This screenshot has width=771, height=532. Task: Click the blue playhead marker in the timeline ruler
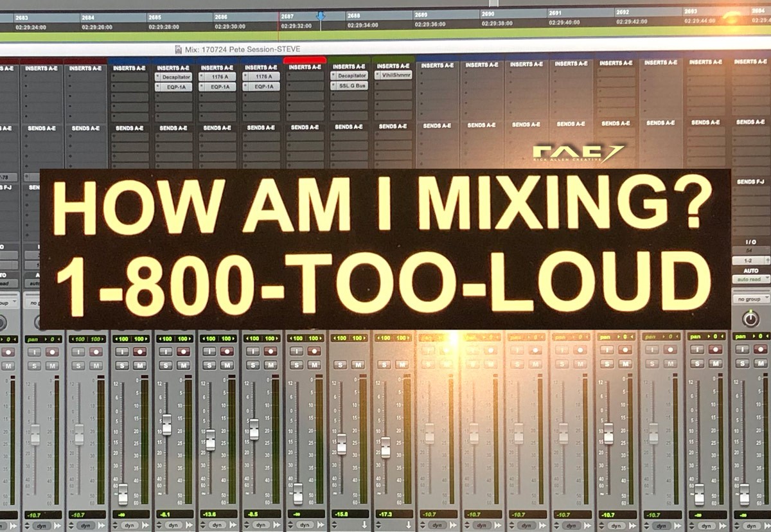coord(321,16)
